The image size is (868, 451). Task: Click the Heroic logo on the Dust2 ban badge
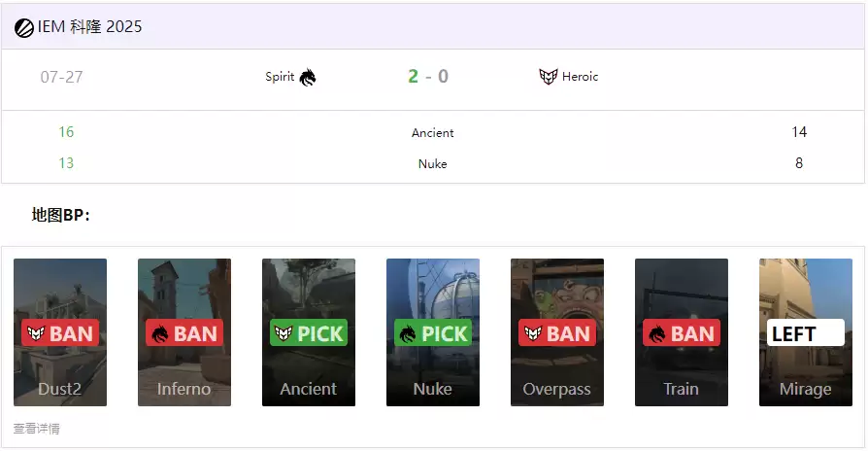click(x=35, y=333)
